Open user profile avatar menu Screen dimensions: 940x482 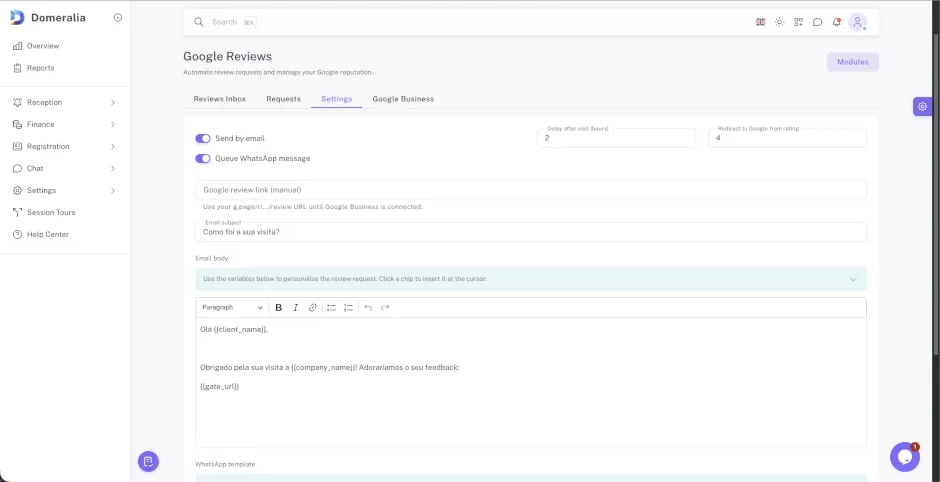pos(857,22)
